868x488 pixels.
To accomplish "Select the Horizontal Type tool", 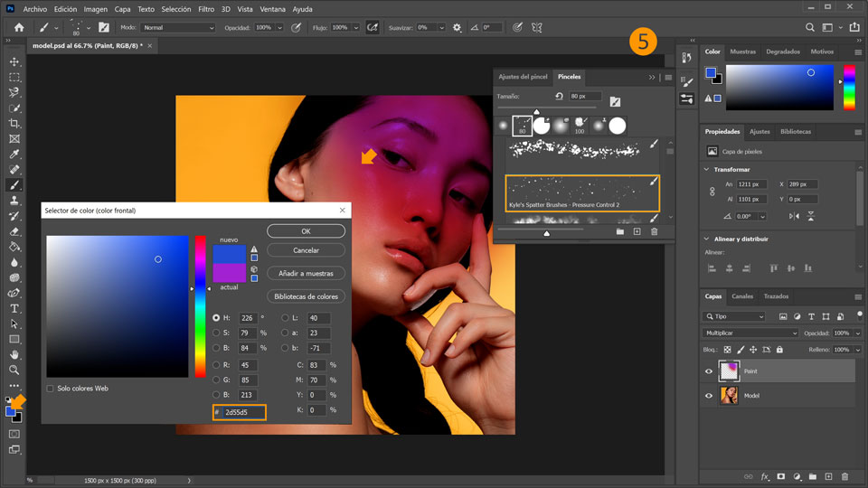I will [x=14, y=308].
